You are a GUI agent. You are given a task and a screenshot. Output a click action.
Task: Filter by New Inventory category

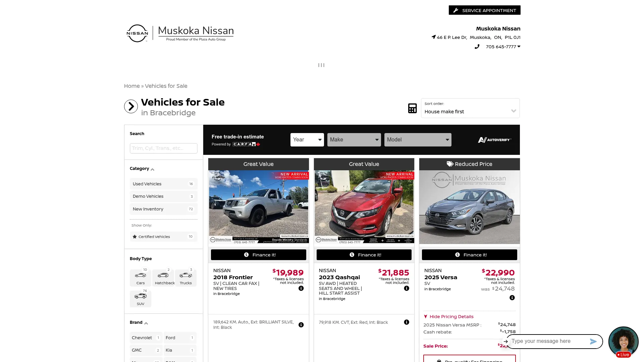[x=164, y=209]
